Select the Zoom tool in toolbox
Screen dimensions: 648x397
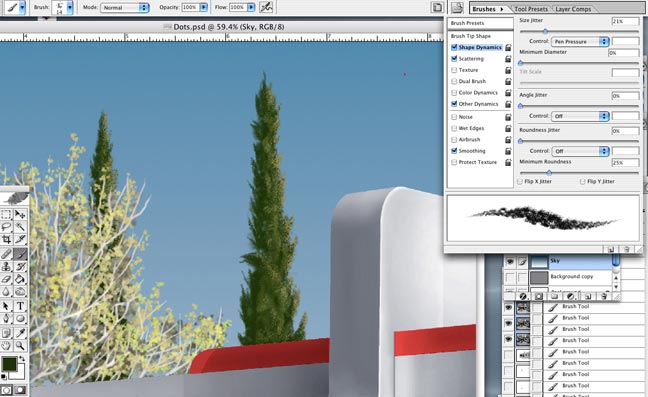pos(20,345)
